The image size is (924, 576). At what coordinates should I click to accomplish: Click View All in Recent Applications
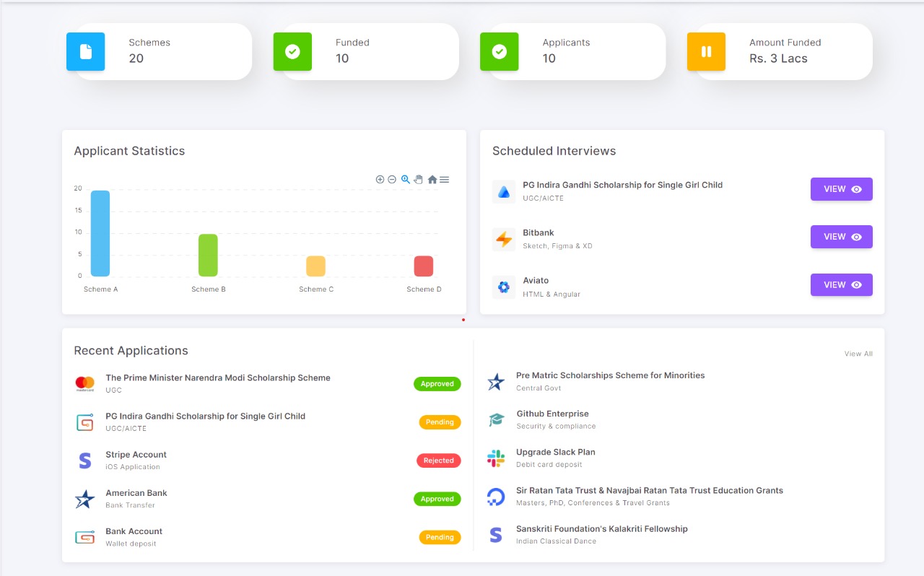858,354
